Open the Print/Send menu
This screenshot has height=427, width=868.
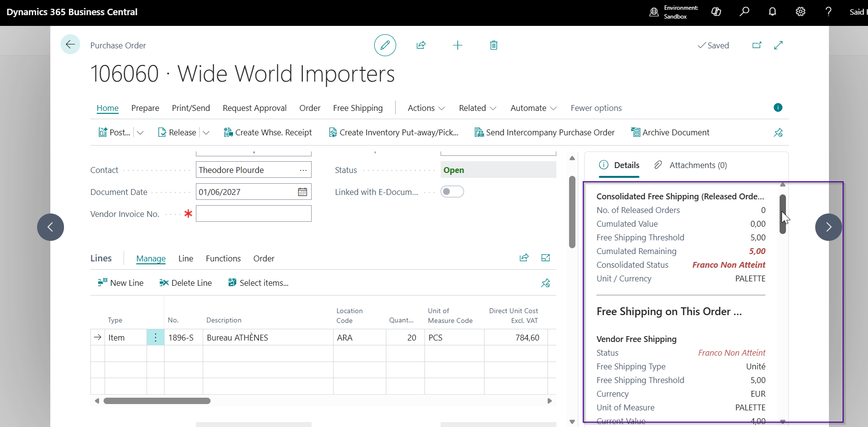(191, 108)
